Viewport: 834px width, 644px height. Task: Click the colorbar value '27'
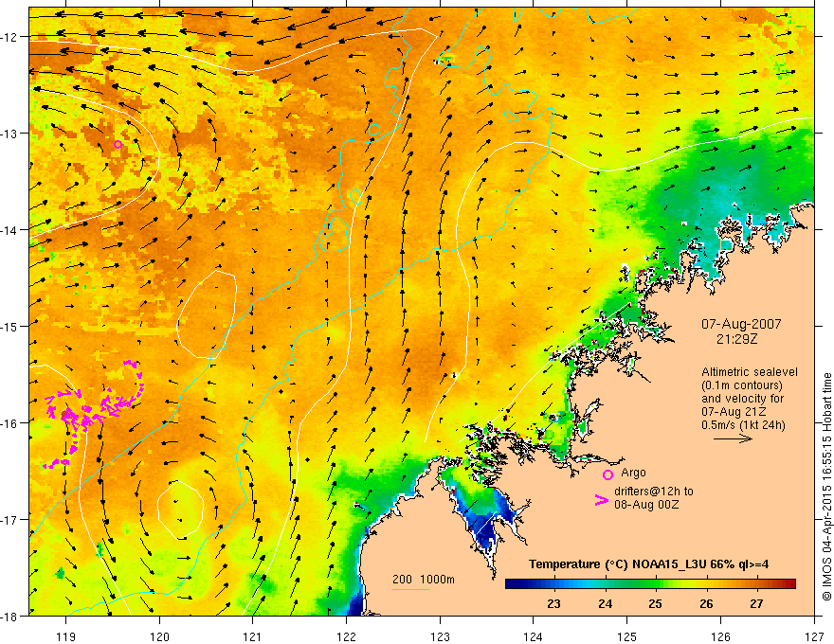pos(756,603)
